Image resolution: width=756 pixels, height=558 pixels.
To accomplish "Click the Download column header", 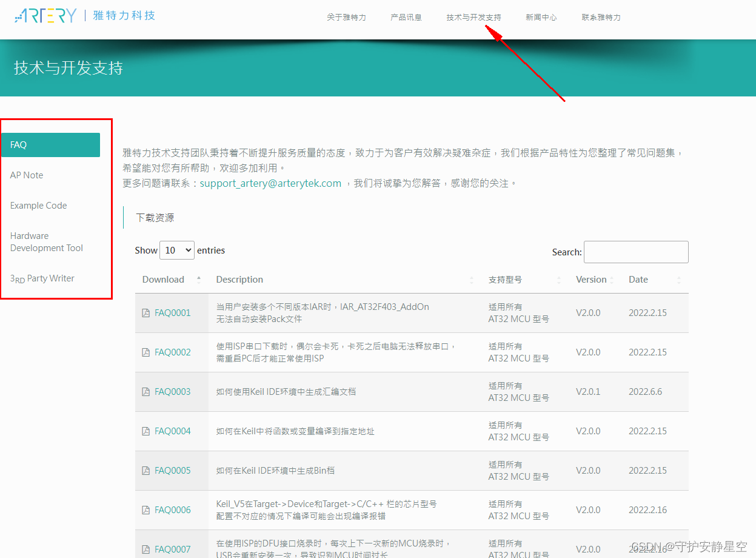I will click(x=163, y=280).
